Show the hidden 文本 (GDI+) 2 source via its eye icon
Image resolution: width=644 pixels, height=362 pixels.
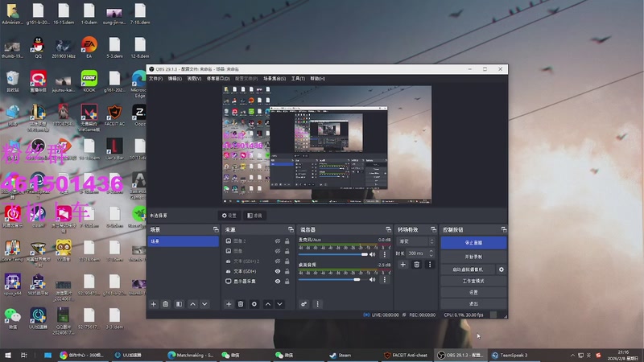point(278,261)
